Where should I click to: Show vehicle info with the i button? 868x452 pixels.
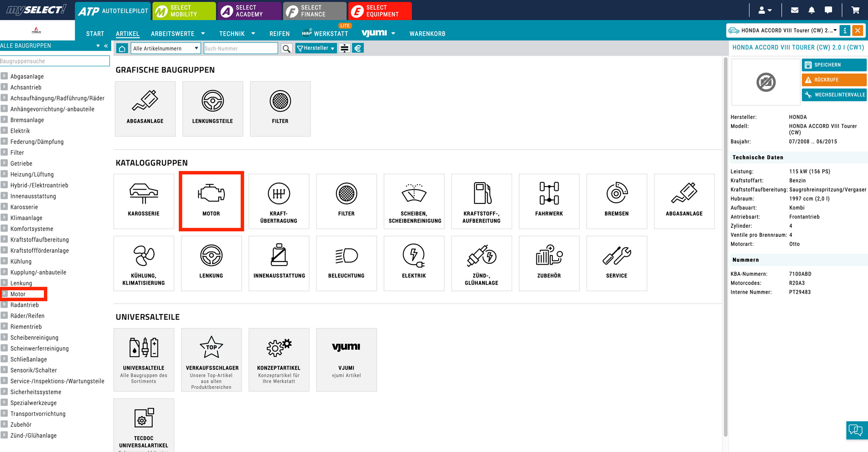(x=845, y=30)
